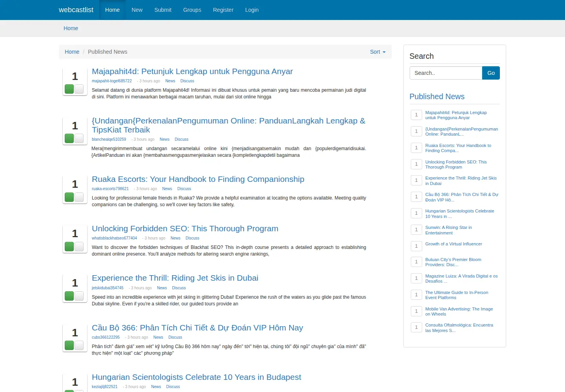This screenshot has height=392, width=565.
Task: Upvote the Riding Jet Skis in Dubai post
Action: coord(69,296)
